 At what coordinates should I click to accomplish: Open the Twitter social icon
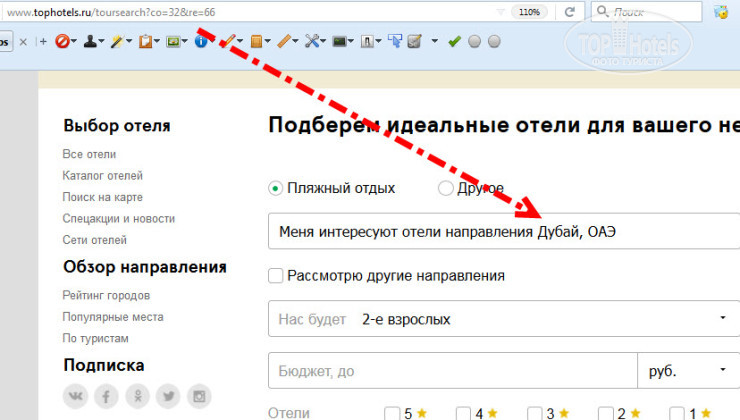(170, 397)
